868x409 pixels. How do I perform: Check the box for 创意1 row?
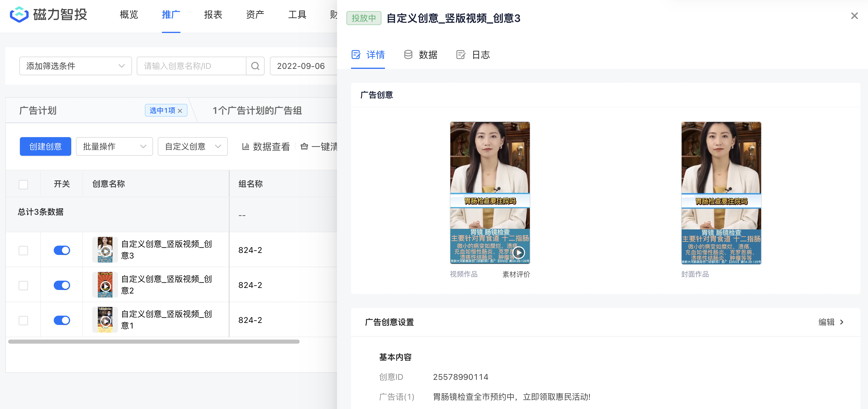point(23,321)
